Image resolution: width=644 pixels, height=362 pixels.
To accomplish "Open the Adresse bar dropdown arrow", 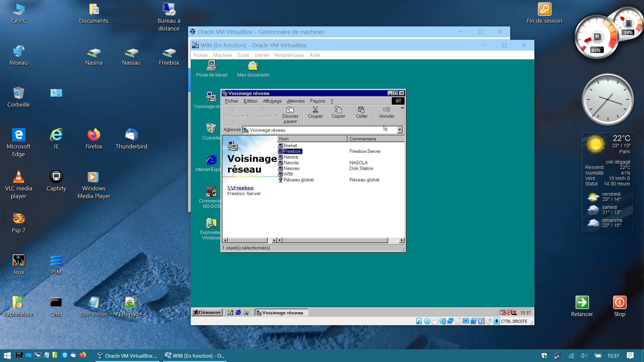I will (x=399, y=130).
